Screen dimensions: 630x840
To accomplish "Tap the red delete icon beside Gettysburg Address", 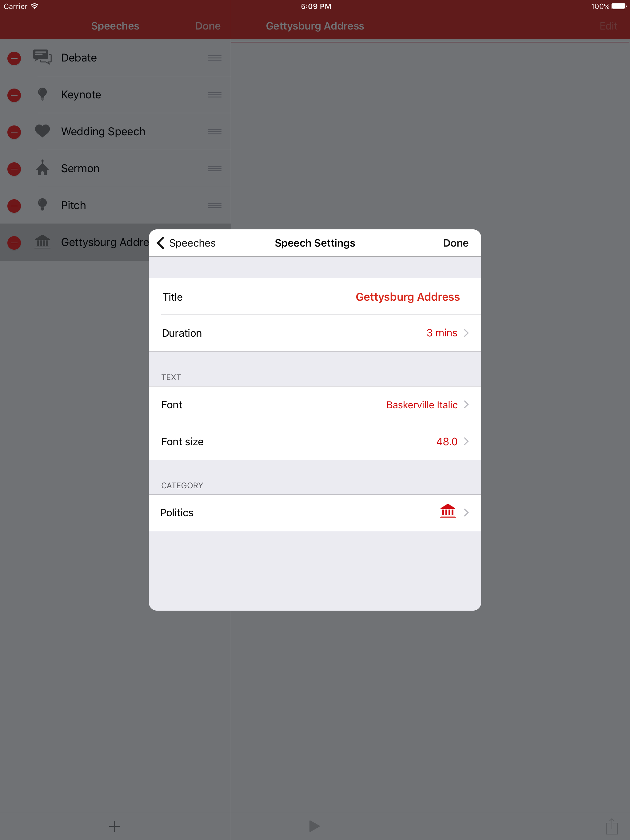I will point(14,242).
